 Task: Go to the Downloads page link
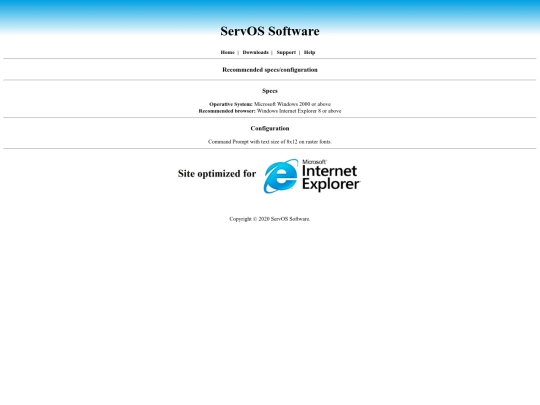click(x=255, y=52)
